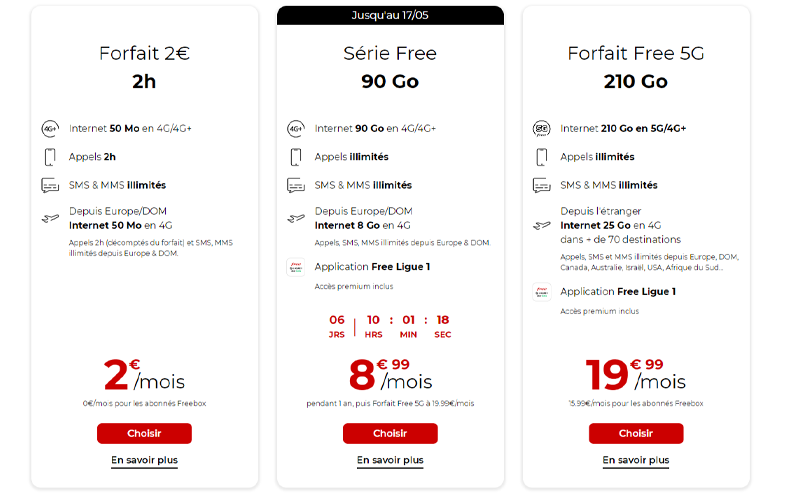The height and width of the screenshot is (500, 800).
Task: Click the Jusqu'au 17/05 banner
Action: pos(390,15)
